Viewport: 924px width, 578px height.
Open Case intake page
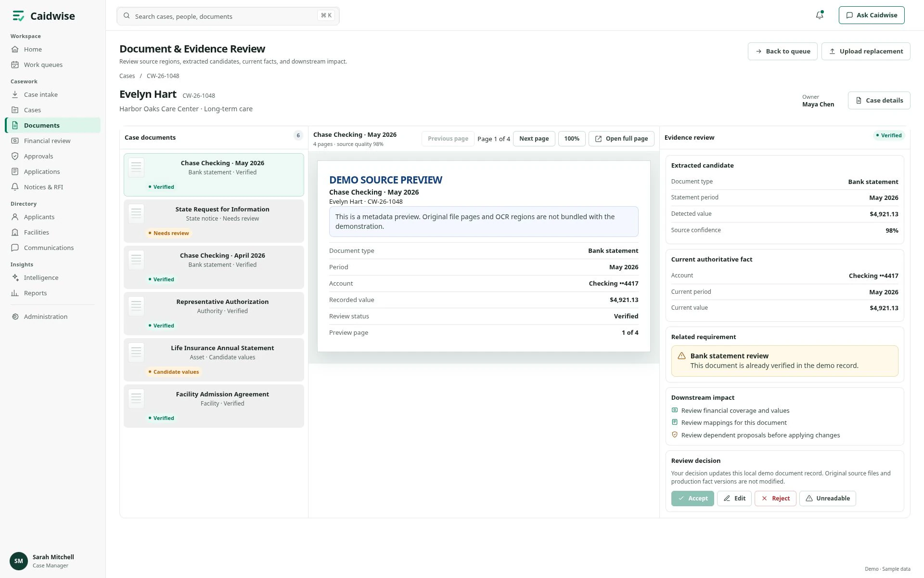coord(53,94)
